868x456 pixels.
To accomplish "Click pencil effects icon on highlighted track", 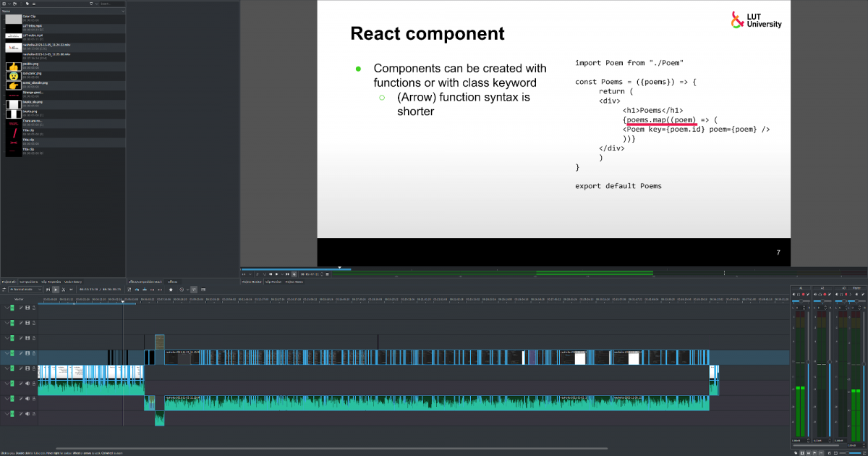I will pos(21,353).
